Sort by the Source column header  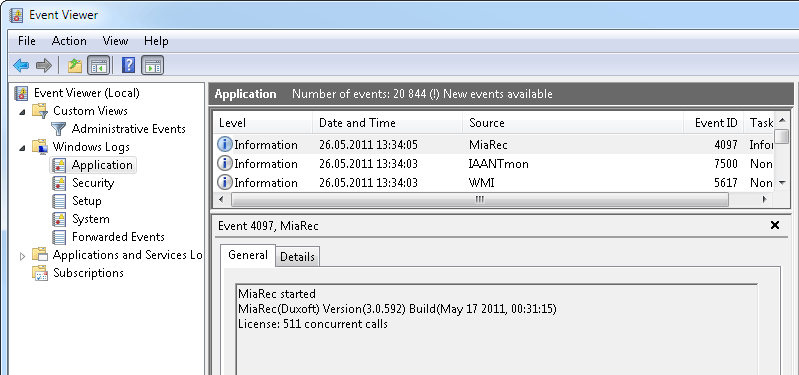pyautogui.click(x=573, y=123)
